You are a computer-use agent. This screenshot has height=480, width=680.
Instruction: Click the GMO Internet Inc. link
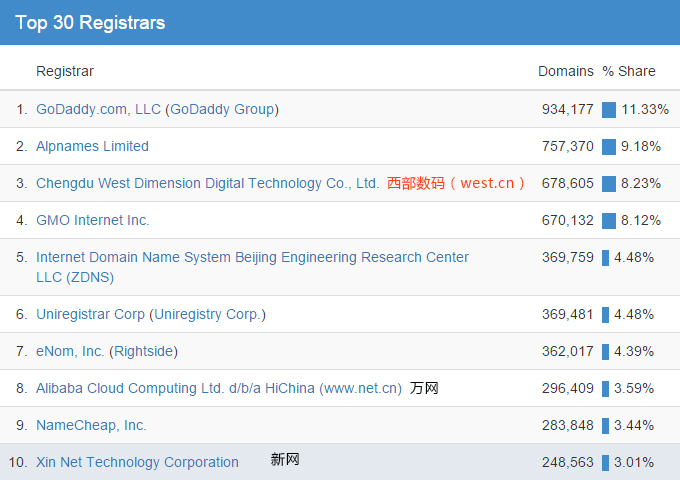[92, 220]
